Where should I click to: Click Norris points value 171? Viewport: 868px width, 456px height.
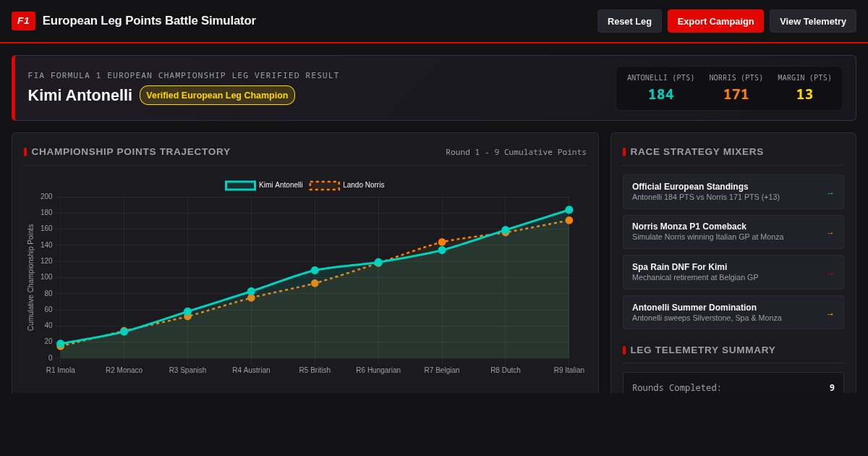(x=736, y=94)
